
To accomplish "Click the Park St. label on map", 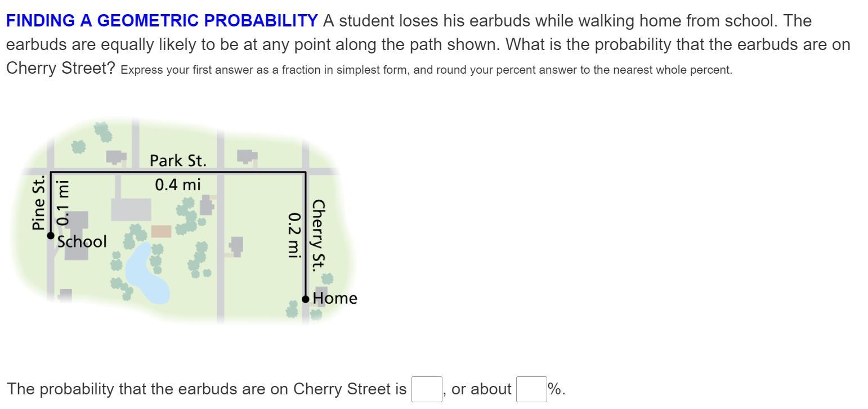I will pos(178,160).
